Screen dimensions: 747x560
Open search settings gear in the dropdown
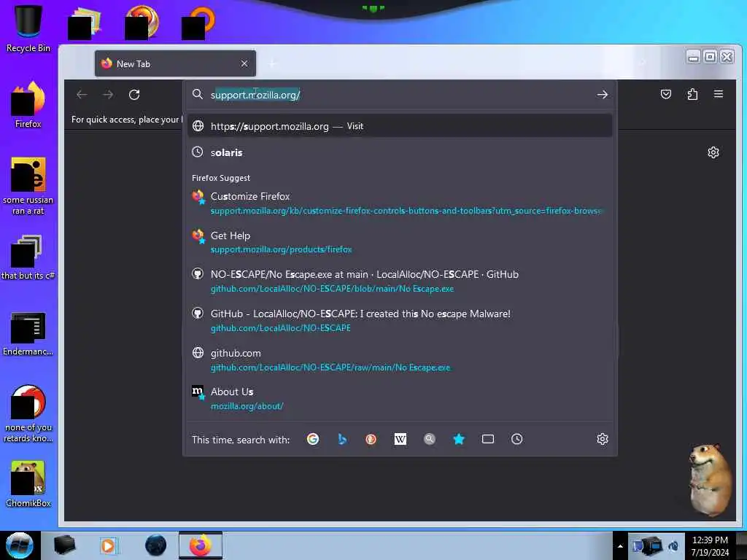tap(602, 439)
